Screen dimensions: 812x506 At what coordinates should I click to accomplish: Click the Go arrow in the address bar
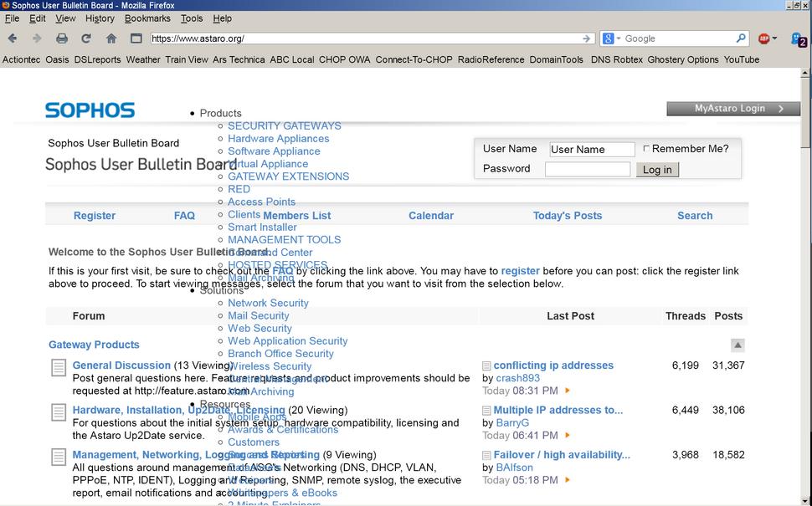click(x=586, y=38)
